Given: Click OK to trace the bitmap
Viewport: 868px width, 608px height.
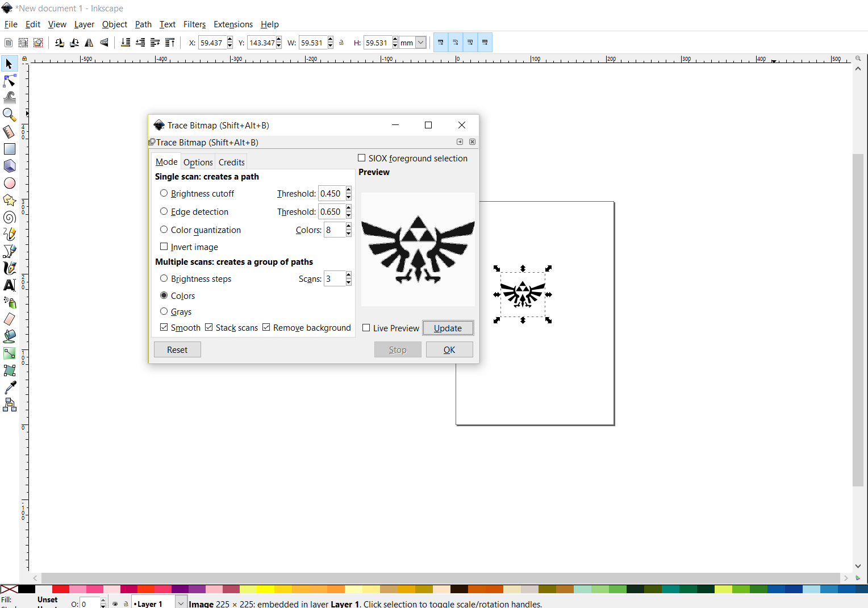Looking at the screenshot, I should 449,349.
